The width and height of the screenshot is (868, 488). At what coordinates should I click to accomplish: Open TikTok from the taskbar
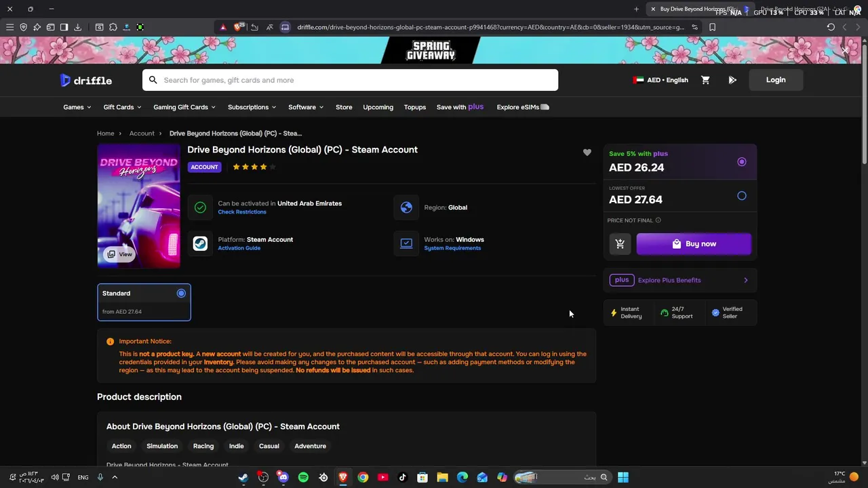point(402,477)
